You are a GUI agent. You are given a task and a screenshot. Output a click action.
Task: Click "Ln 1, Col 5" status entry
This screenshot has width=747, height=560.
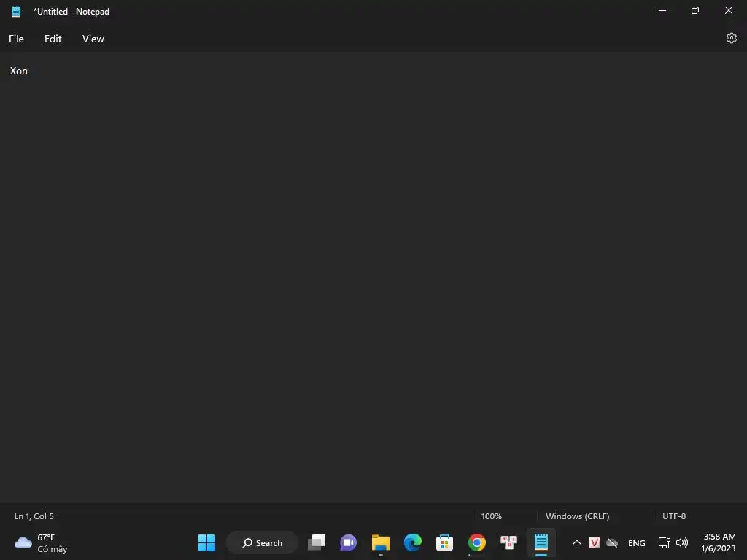point(34,516)
